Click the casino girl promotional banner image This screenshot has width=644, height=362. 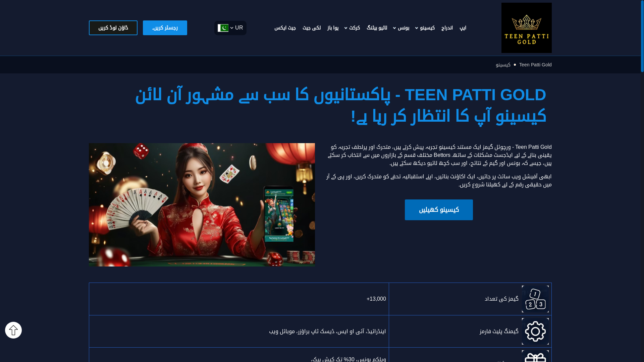(202, 205)
